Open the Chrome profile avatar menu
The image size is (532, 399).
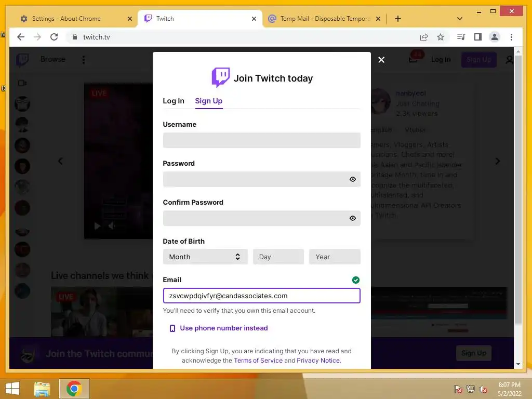[495, 37]
